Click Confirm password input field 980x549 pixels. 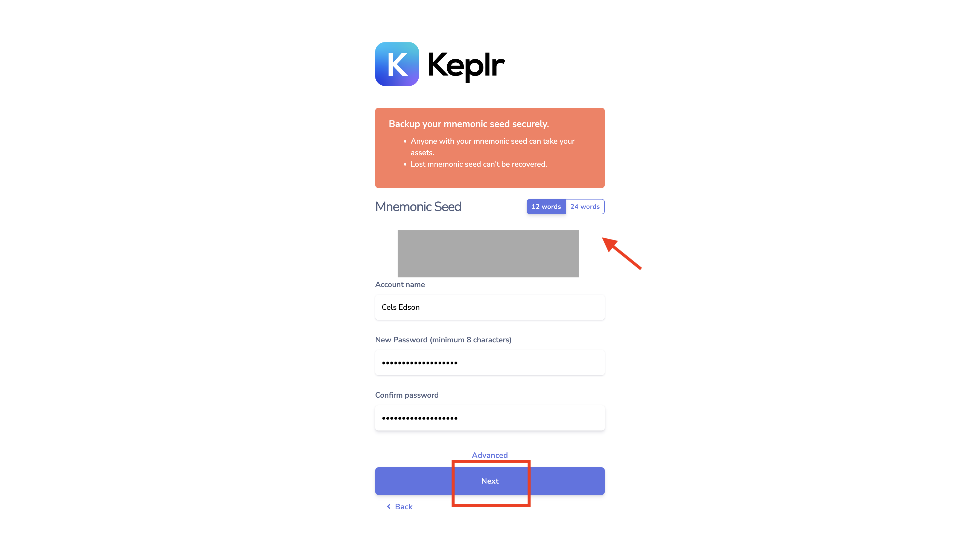490,418
